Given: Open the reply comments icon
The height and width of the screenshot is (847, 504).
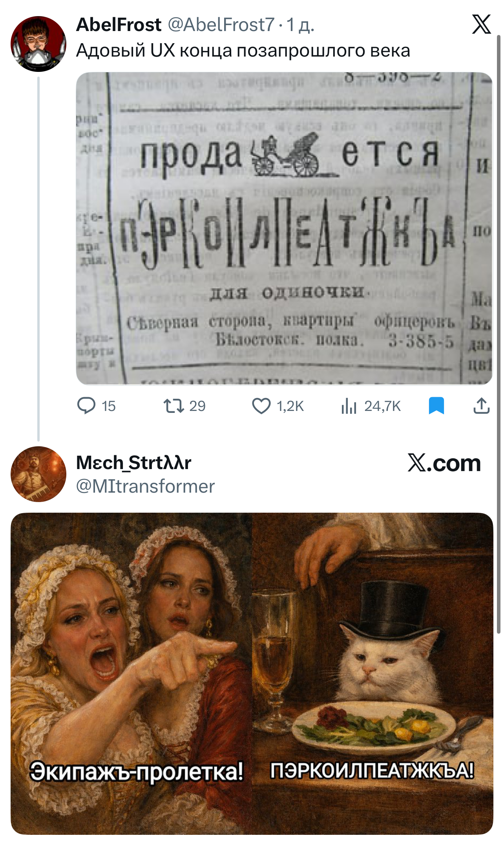Looking at the screenshot, I should (x=86, y=406).
